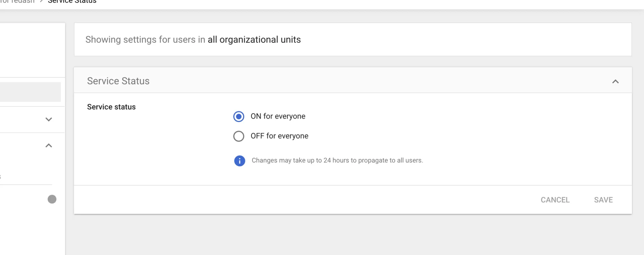Expand the sidebar section with down chevron
The image size is (644, 255).
(49, 119)
